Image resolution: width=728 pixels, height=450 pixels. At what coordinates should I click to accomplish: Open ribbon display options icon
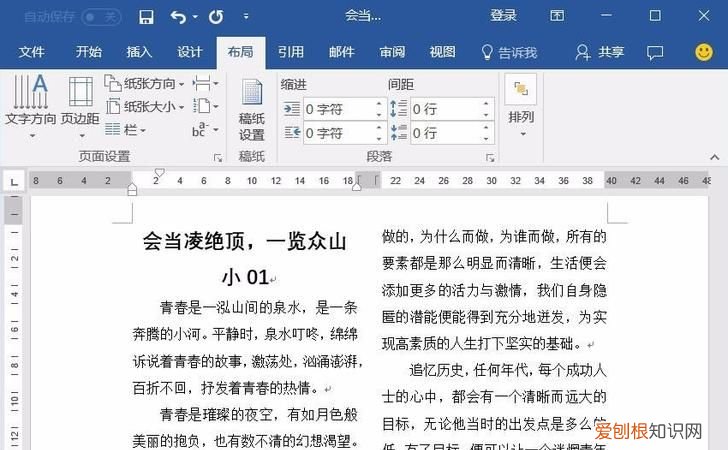(557, 16)
